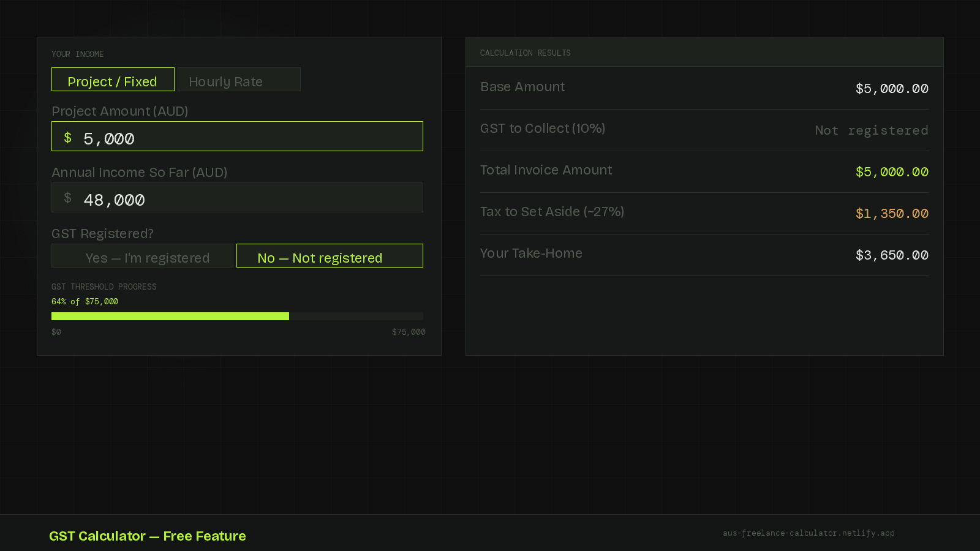Screen dimensions: 980x551
Task: Click the CALCULATION RESULTS panel header
Action: click(x=525, y=53)
